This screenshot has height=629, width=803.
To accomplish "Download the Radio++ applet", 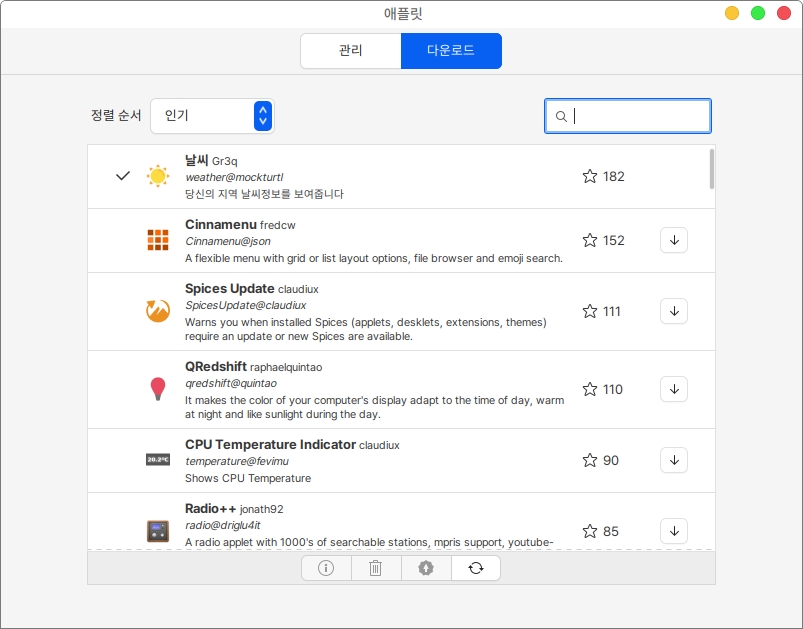I will (673, 531).
